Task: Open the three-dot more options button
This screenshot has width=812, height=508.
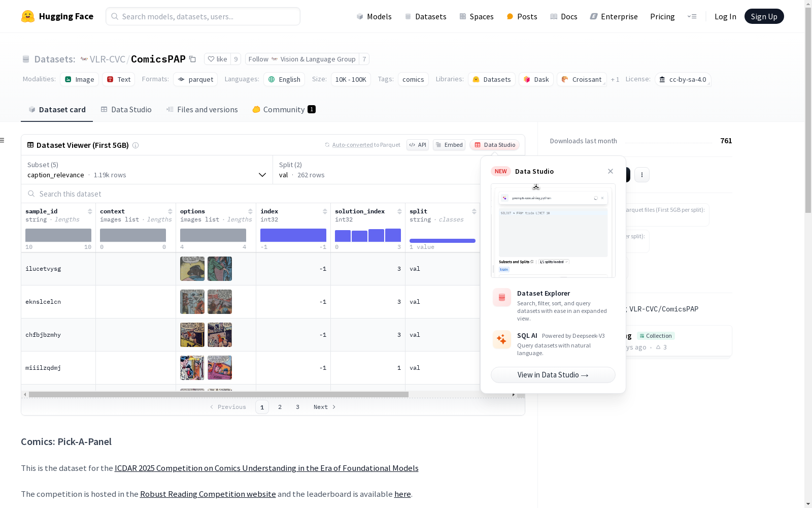Action: (x=642, y=175)
